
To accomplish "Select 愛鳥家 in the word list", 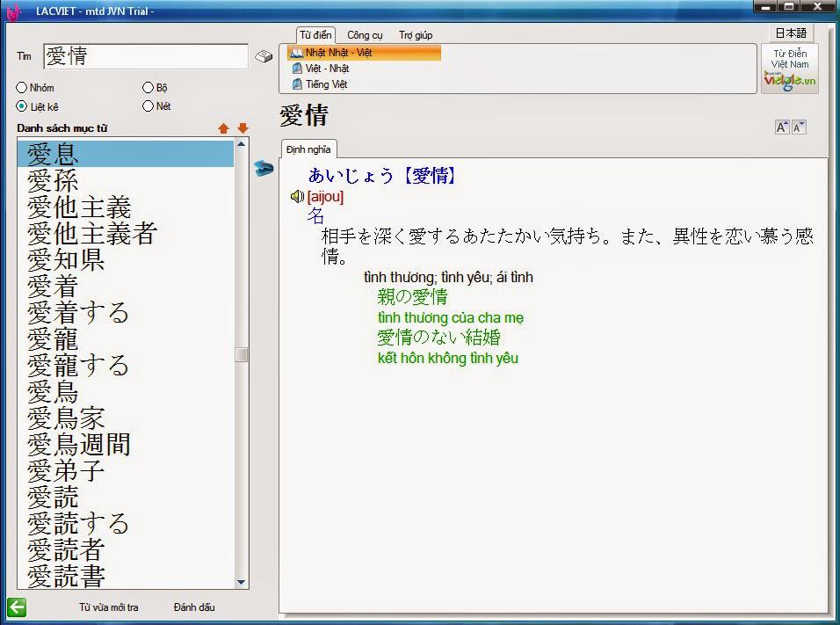I will 126,418.
